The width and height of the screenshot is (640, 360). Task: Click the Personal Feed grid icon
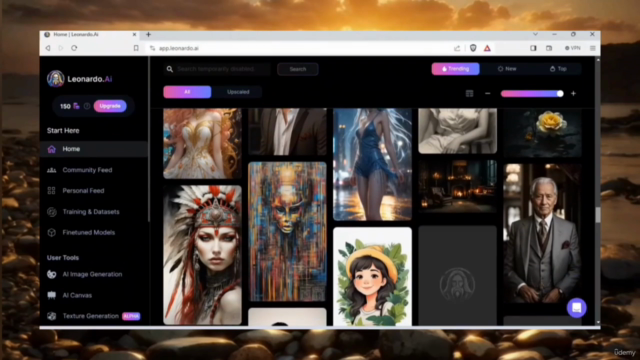51,191
